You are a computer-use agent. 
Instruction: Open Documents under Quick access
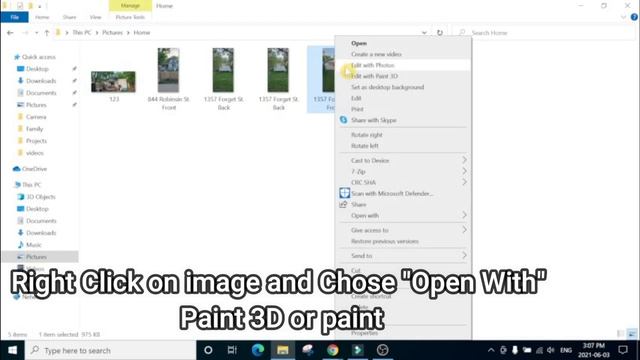tap(41, 93)
